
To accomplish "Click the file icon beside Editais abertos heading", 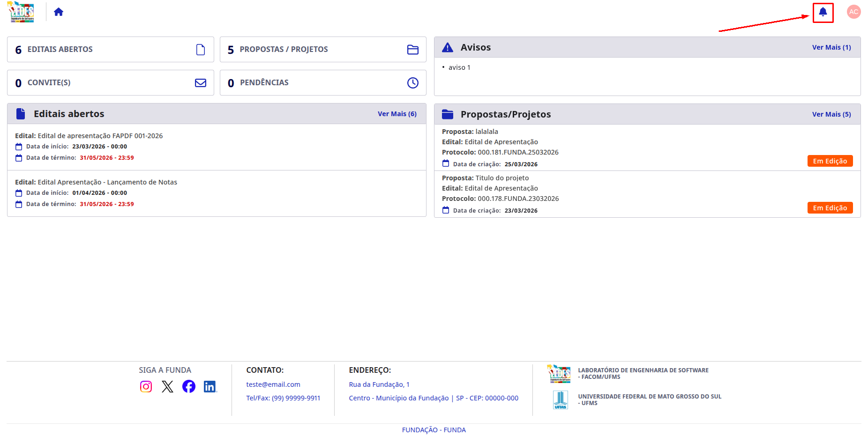I will (21, 114).
